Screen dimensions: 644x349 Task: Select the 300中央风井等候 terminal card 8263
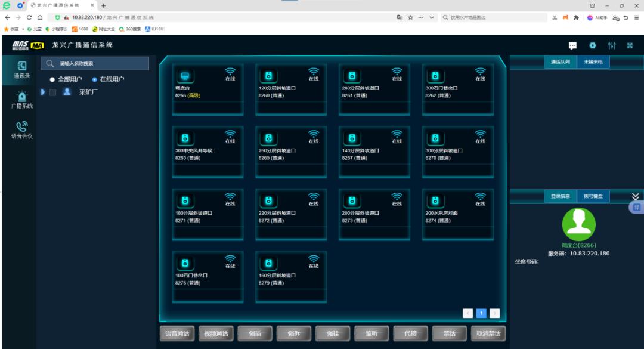click(208, 152)
